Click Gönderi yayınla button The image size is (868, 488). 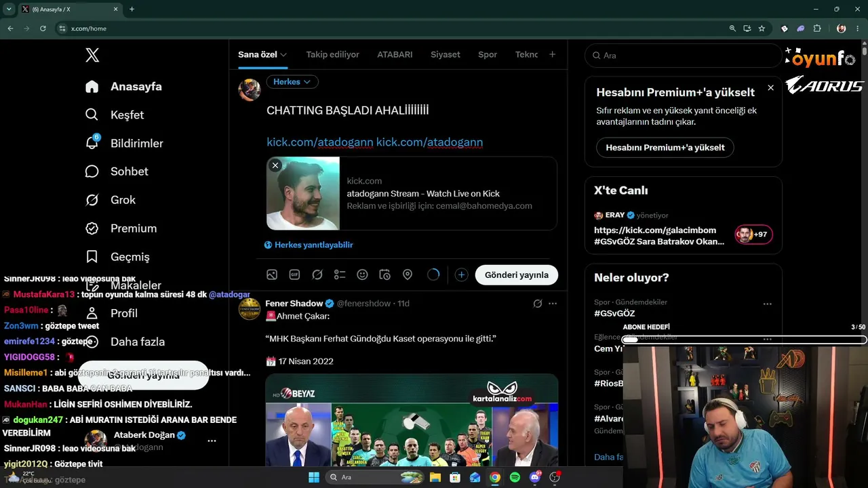(x=517, y=274)
